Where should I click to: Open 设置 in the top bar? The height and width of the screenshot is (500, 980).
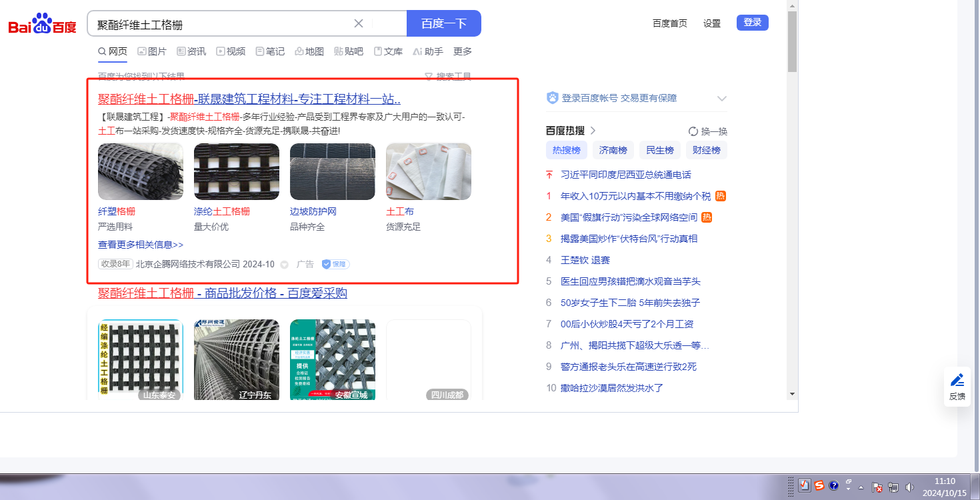(x=712, y=23)
